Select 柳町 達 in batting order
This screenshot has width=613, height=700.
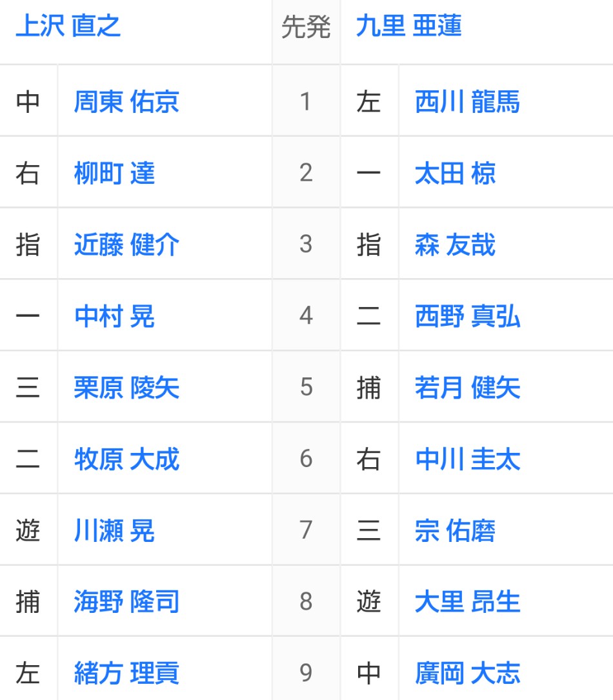pyautogui.click(x=114, y=174)
